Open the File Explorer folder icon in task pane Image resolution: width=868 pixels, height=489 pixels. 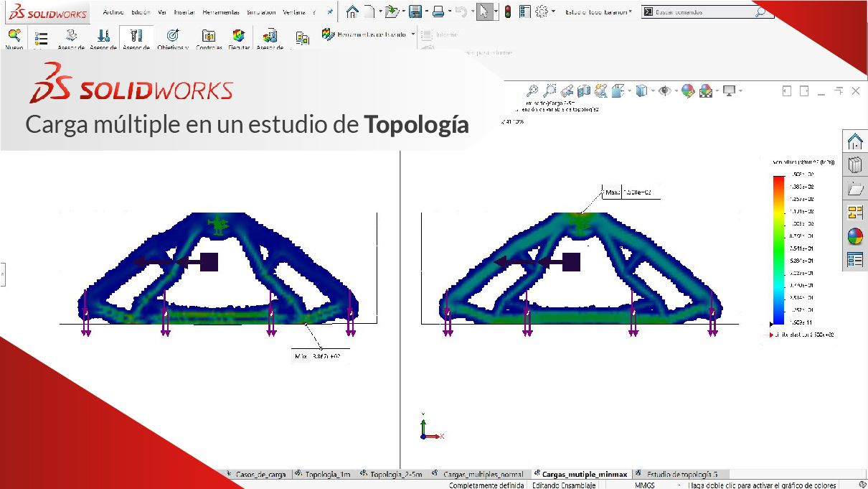854,188
